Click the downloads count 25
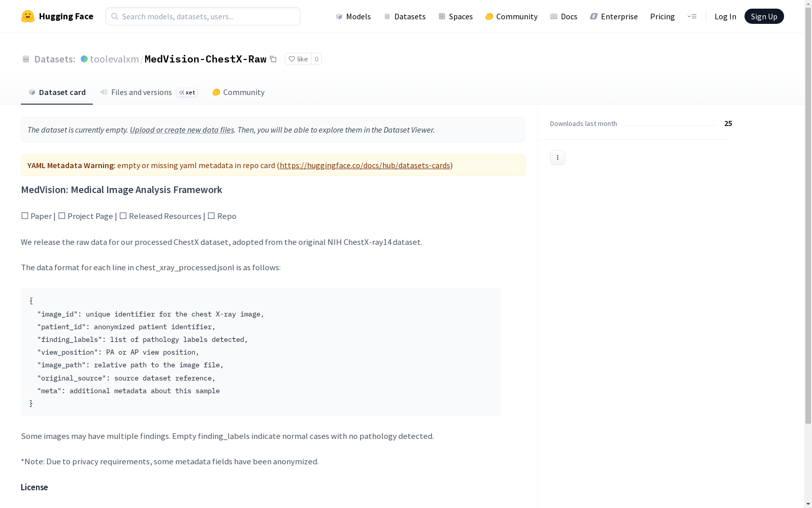 pyautogui.click(x=728, y=123)
